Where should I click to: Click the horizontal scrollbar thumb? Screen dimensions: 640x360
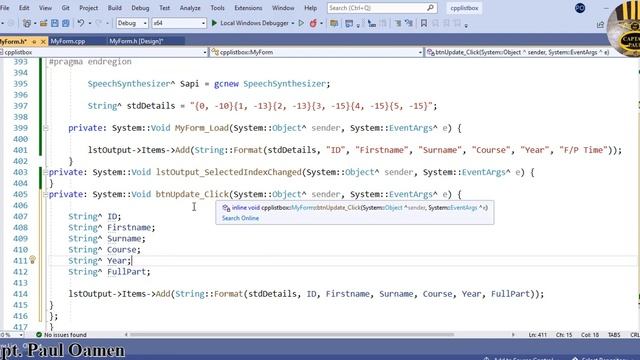point(292,335)
